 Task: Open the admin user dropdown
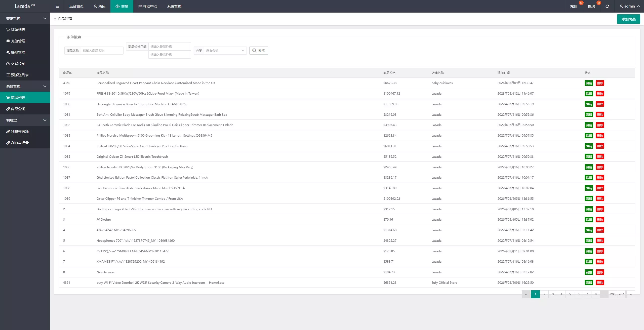[629, 6]
